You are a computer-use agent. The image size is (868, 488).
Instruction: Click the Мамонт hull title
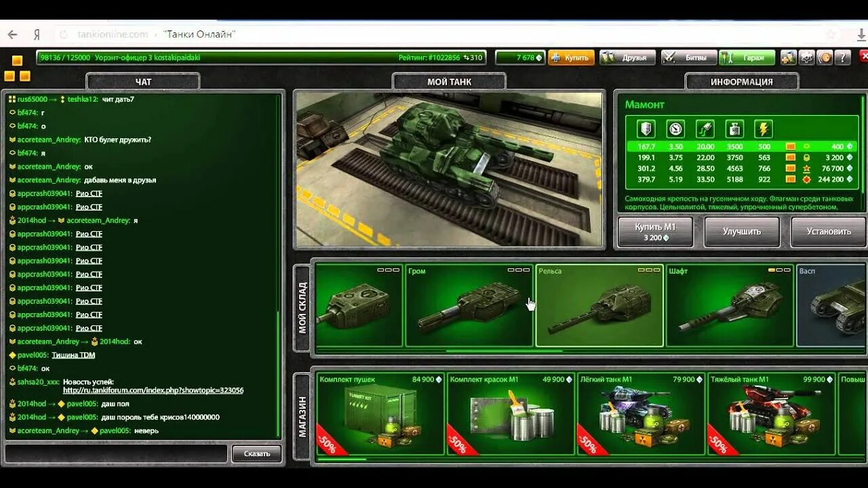645,104
